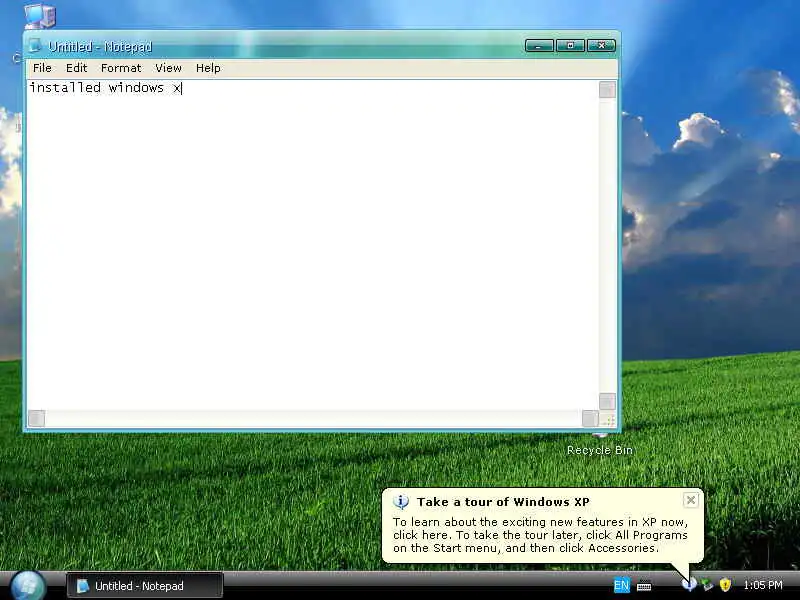Image resolution: width=800 pixels, height=600 pixels.
Task: Click the vertical scrollbar up arrow
Action: pos(607,90)
